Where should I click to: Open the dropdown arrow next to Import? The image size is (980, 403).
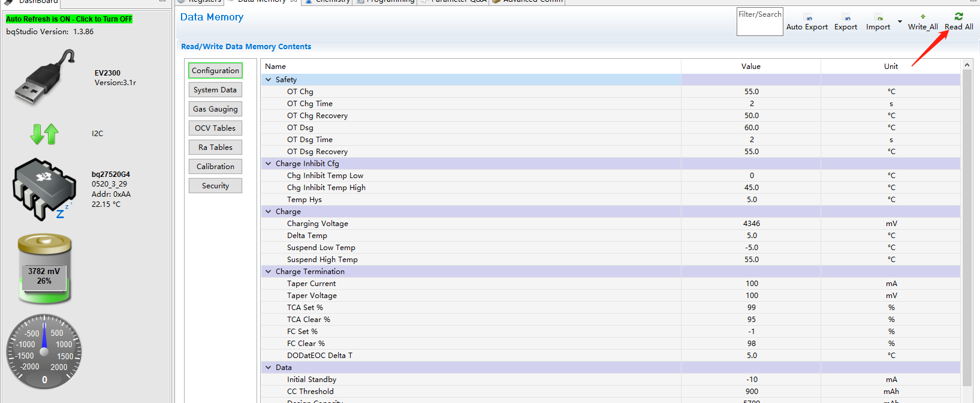pos(900,22)
